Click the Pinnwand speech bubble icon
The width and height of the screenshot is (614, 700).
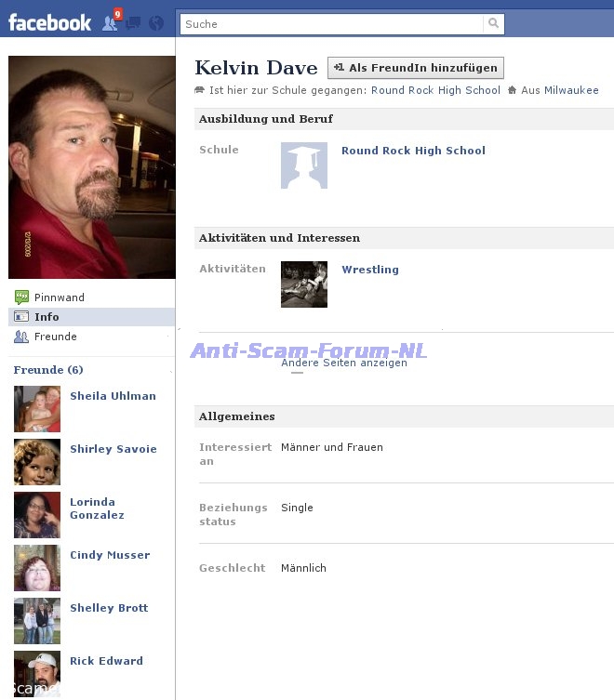coord(21,297)
